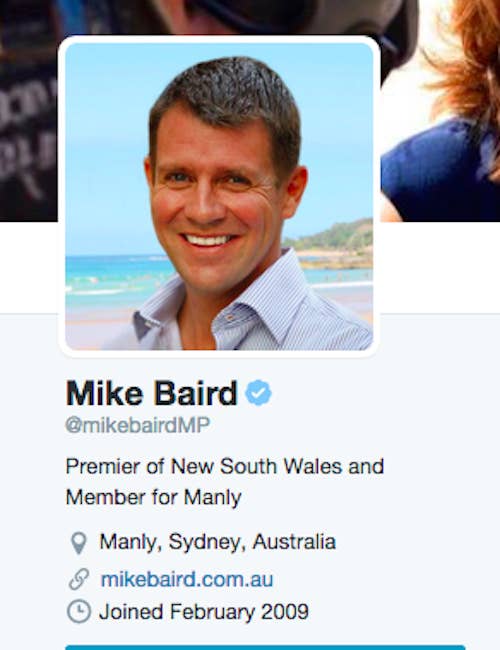Click the @mikebairdMP handle
Image resolution: width=500 pixels, height=650 pixels.
coord(138,425)
